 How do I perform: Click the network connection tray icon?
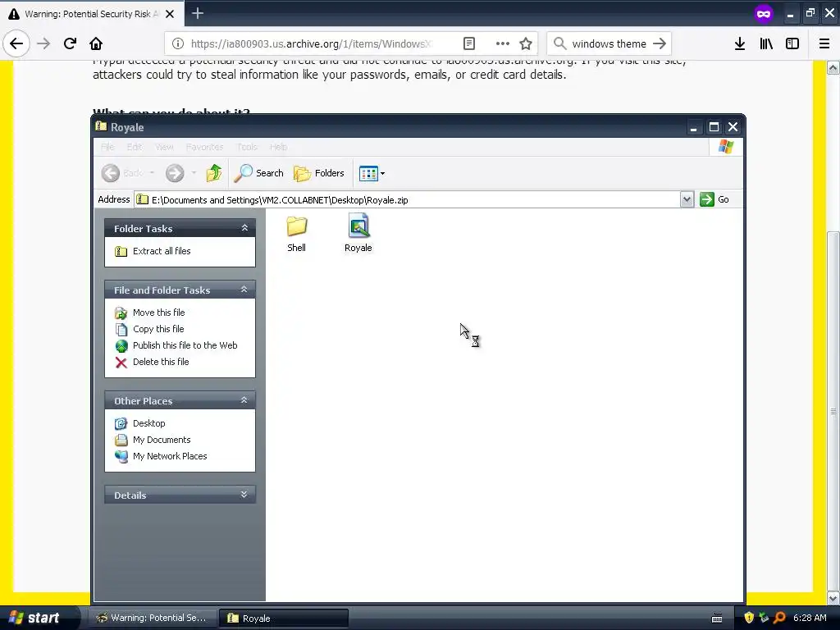[x=764, y=618]
